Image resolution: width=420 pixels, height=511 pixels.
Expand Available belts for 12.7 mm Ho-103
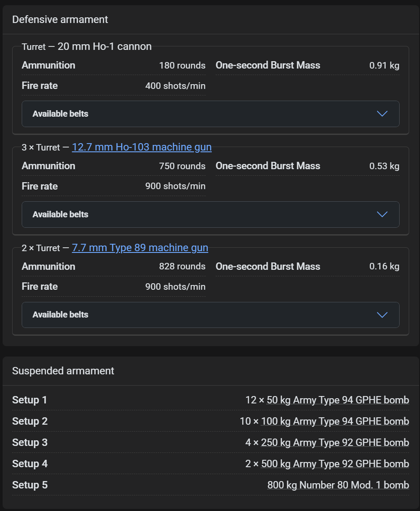click(210, 214)
